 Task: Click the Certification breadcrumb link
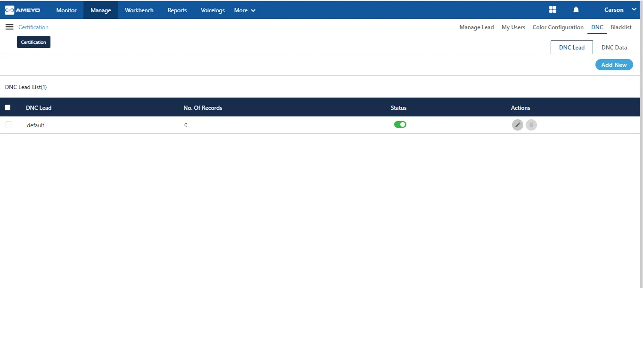33,27
